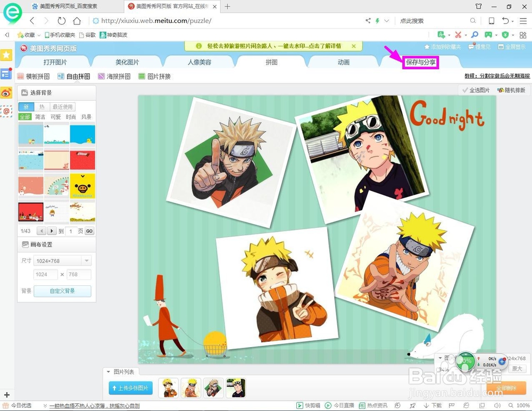The image size is (532, 411).
Task: Select 最近使用 background filter
Action: coord(62,106)
